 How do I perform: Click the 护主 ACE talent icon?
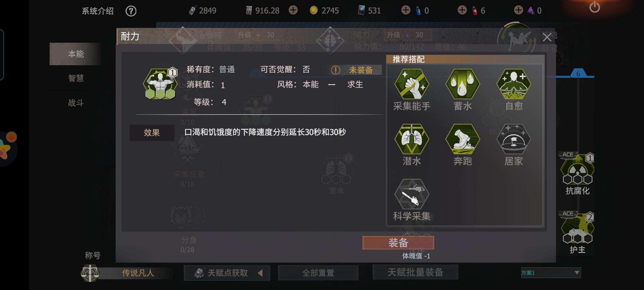[577, 228]
